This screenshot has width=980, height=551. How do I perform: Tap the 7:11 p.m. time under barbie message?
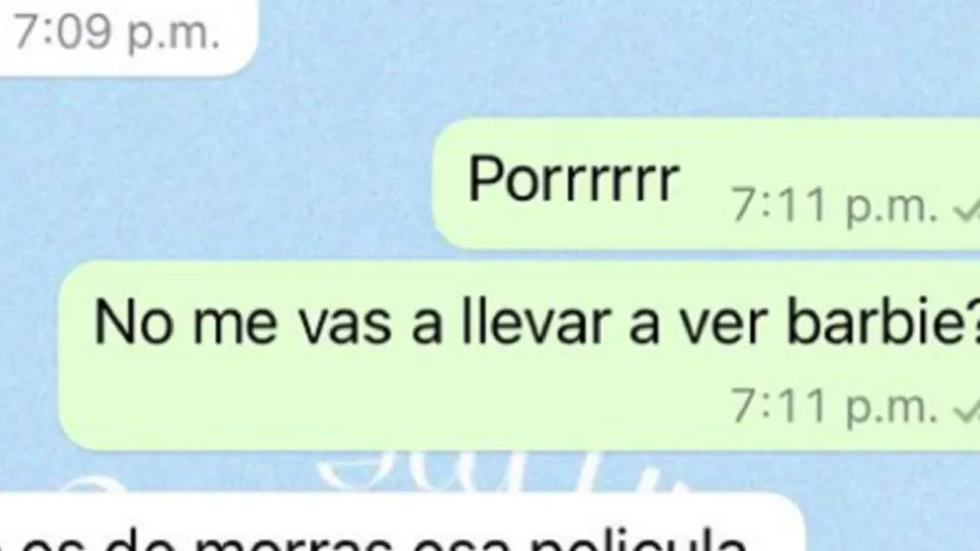tap(835, 406)
